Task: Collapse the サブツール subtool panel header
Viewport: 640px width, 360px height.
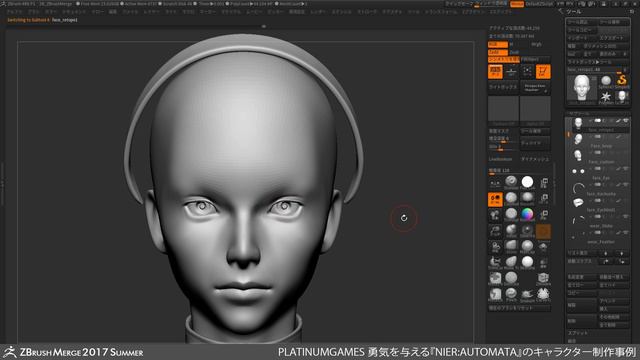Action: (580, 113)
